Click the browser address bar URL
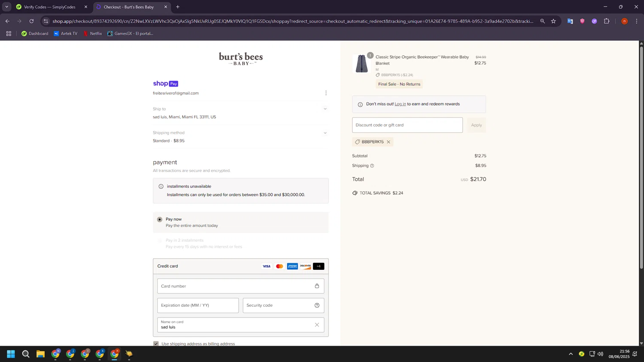The image size is (644, 362). coord(293,21)
